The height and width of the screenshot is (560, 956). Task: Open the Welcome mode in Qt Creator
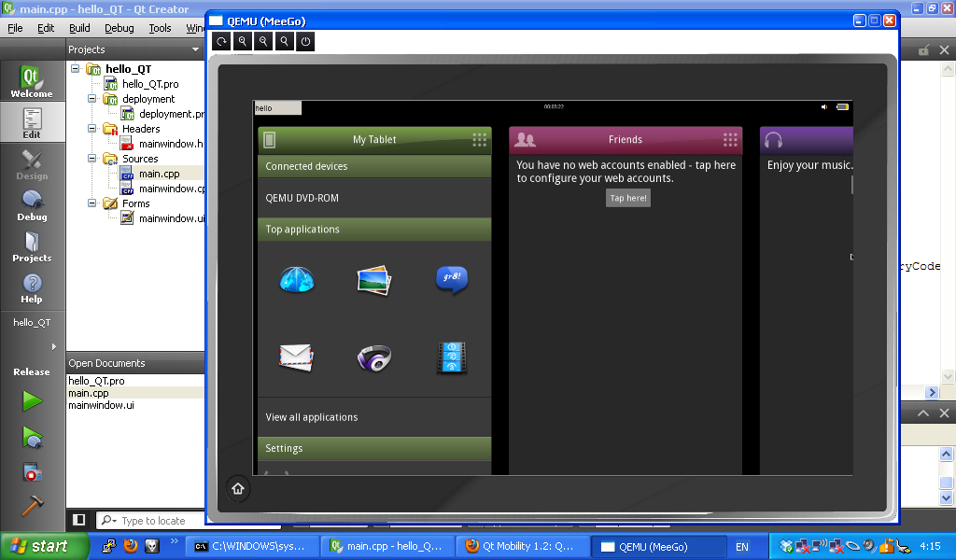coord(32,80)
